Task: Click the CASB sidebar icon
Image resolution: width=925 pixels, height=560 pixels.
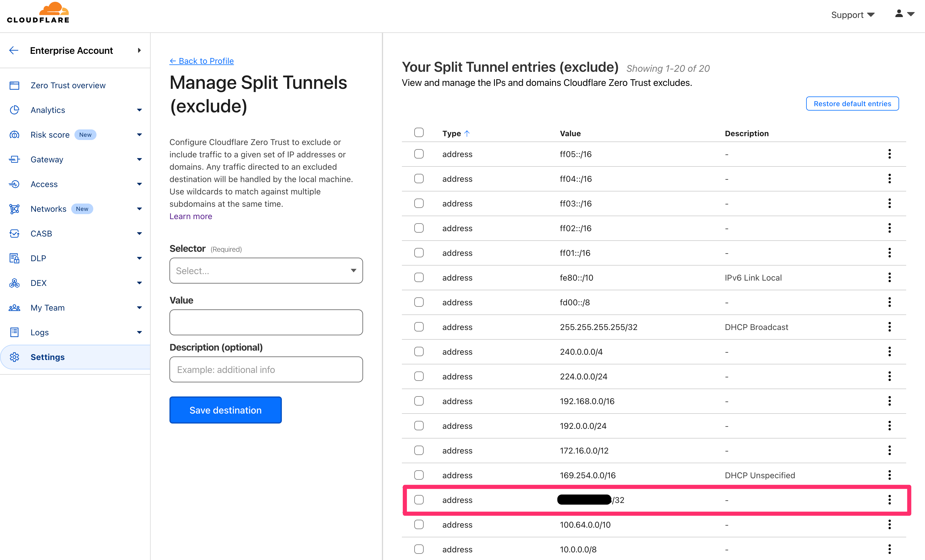Action: point(14,234)
